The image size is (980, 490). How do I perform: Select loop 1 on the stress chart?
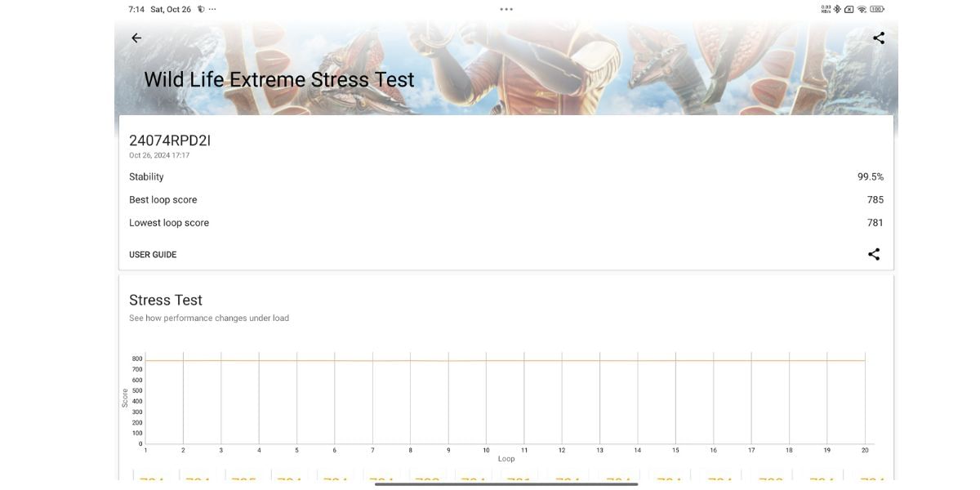point(146,450)
